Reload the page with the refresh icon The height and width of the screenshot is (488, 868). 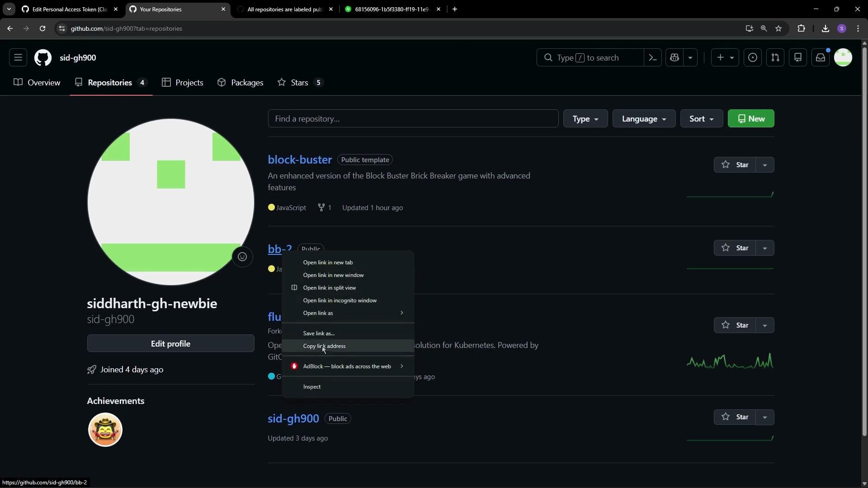click(42, 28)
